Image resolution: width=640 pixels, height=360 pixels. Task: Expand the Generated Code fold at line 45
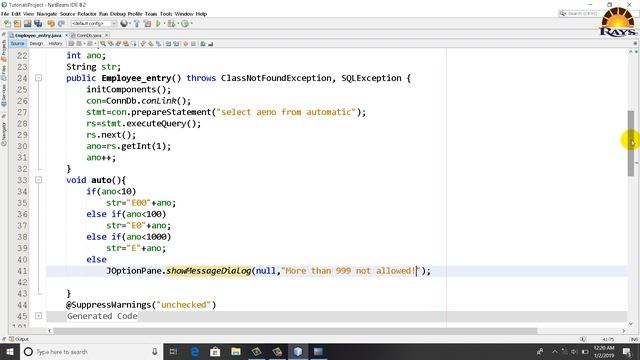click(x=38, y=316)
